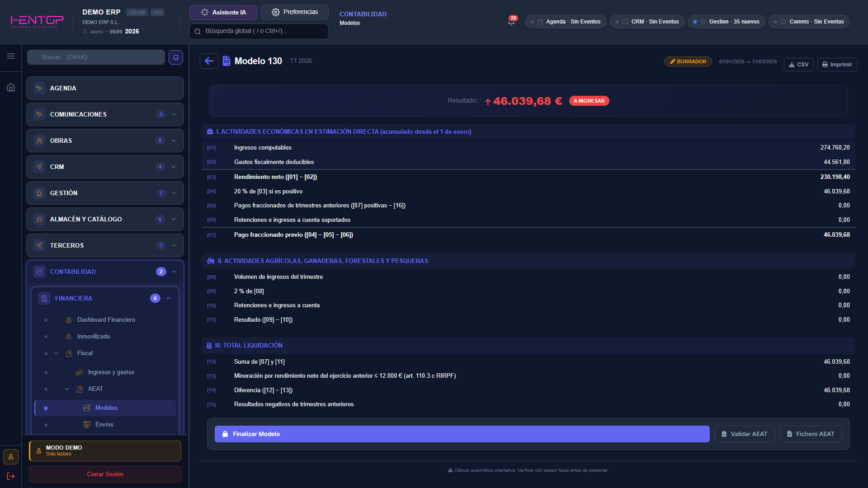Click Cerrar Sesión button

[105, 474]
